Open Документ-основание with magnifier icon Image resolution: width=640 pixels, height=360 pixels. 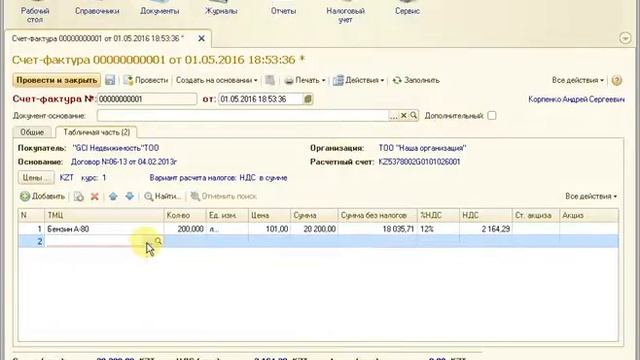click(413, 116)
